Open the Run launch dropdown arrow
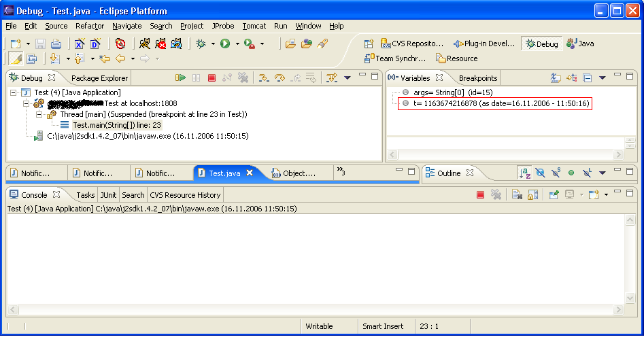The width and height of the screenshot is (644, 348). (x=237, y=43)
